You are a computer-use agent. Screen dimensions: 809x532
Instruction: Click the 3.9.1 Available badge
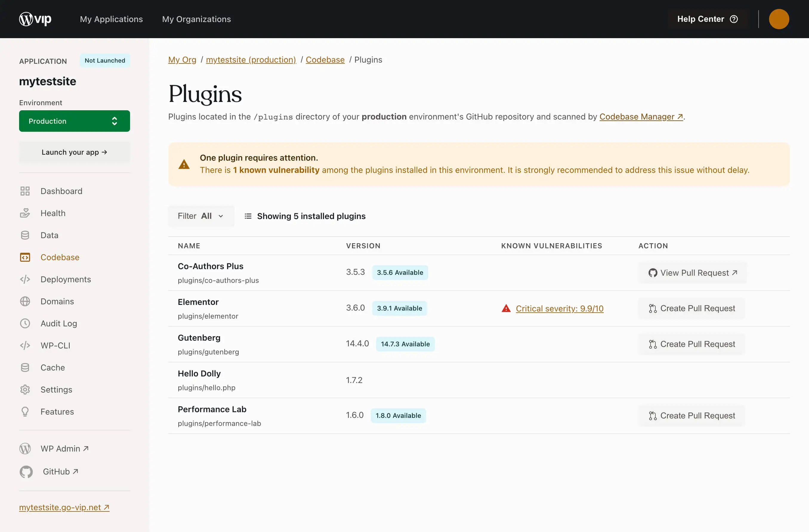pos(399,308)
